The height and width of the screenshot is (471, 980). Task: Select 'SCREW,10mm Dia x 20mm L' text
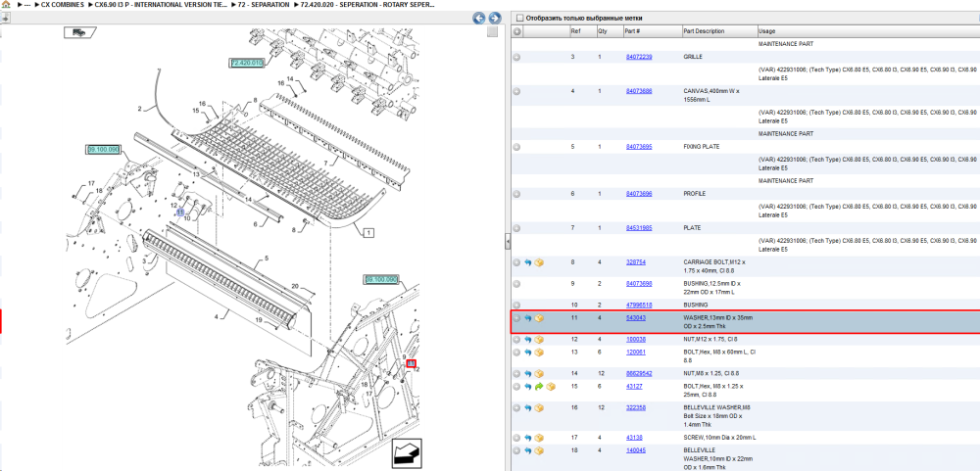720,438
